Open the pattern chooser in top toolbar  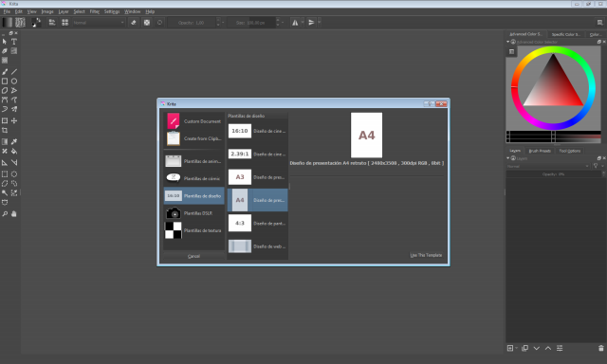click(x=20, y=23)
